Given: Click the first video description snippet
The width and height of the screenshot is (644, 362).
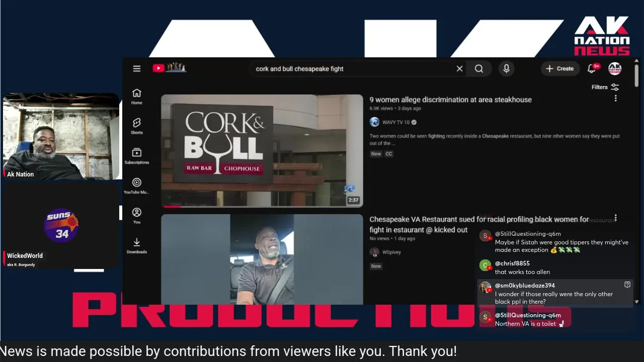Looking at the screenshot, I should pos(495,139).
